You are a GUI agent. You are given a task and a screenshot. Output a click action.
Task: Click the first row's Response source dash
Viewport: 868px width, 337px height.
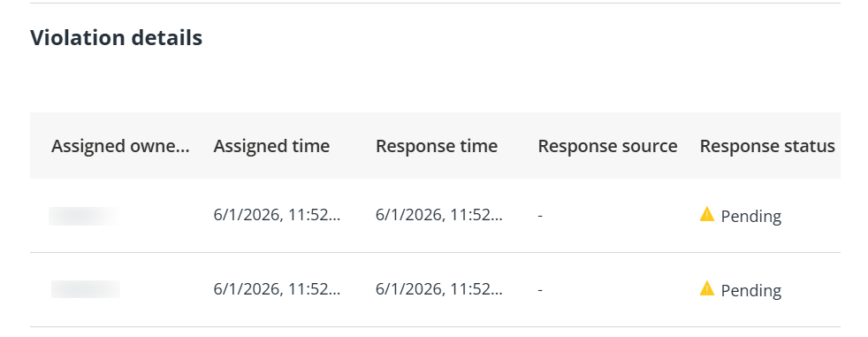pos(540,216)
